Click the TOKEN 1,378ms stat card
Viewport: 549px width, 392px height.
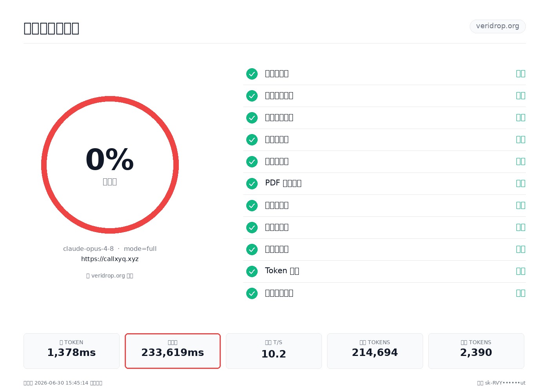coord(71,351)
